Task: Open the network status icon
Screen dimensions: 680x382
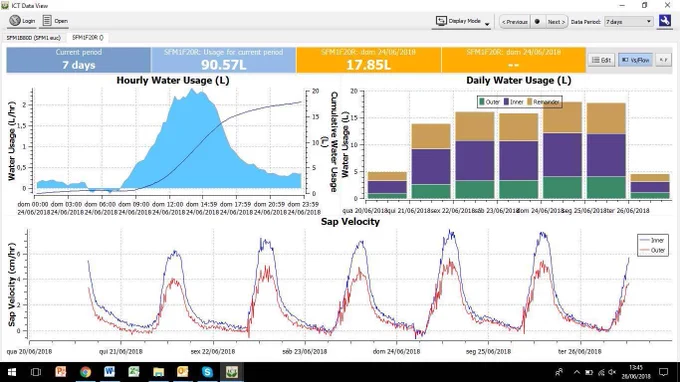Action: (x=601, y=372)
